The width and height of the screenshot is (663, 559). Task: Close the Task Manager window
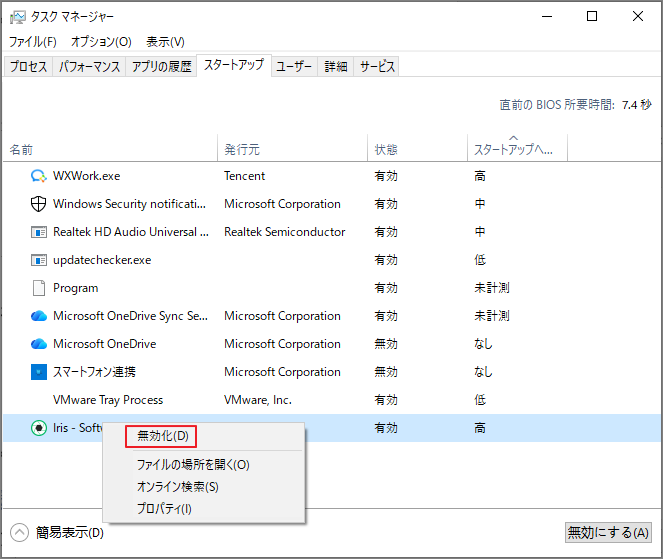coord(638,16)
